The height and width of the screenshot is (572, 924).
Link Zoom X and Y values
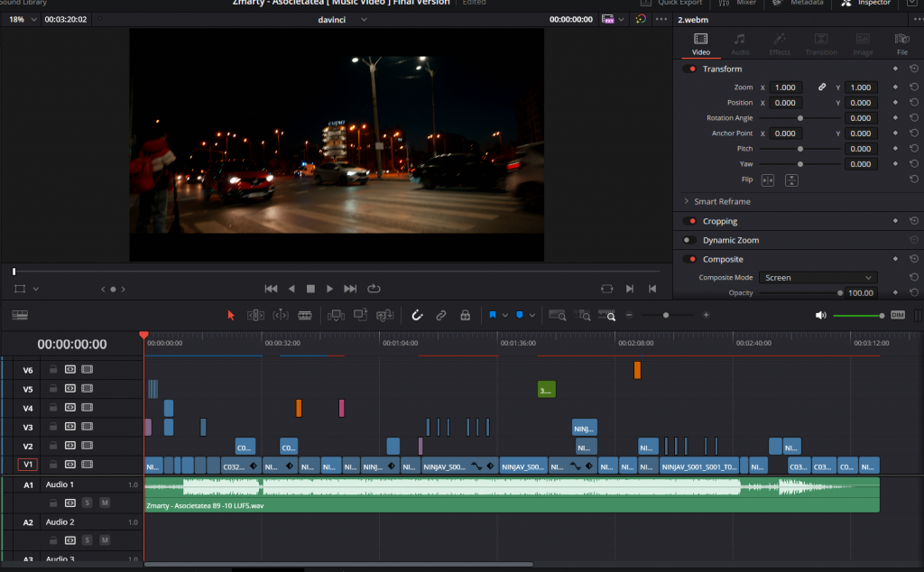821,88
